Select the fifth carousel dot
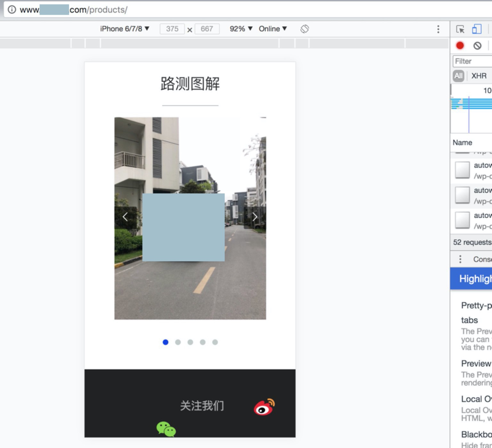The height and width of the screenshot is (448, 492). pyautogui.click(x=215, y=342)
